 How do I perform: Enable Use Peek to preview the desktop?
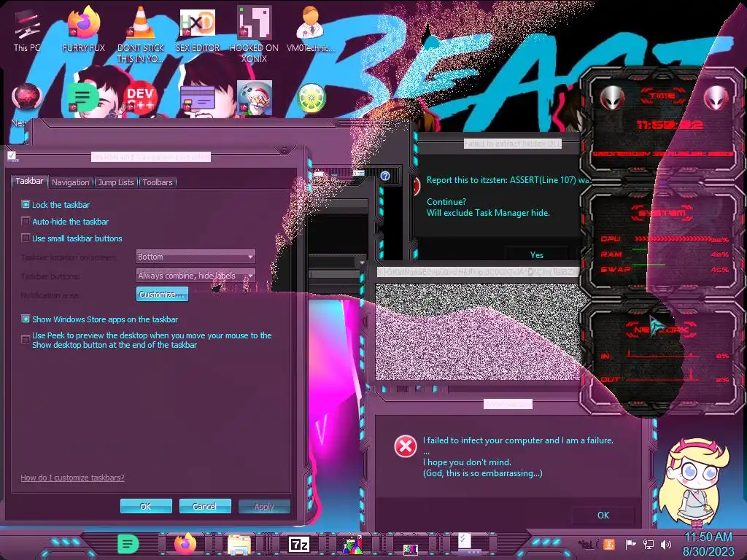coord(26,340)
